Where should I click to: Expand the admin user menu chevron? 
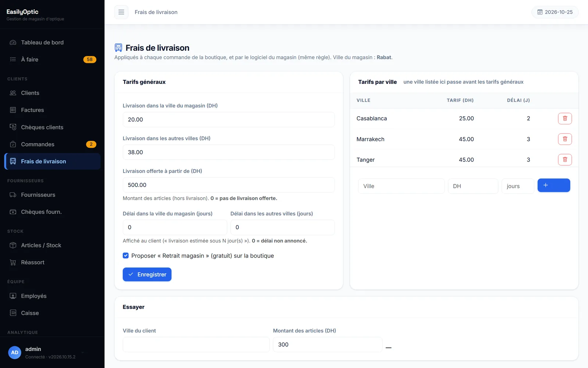coord(83,353)
